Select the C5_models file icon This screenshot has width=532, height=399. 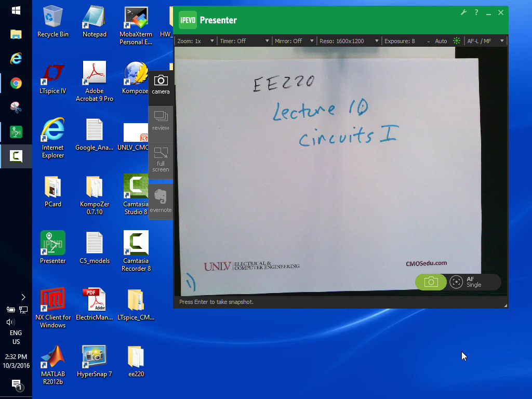(95, 248)
